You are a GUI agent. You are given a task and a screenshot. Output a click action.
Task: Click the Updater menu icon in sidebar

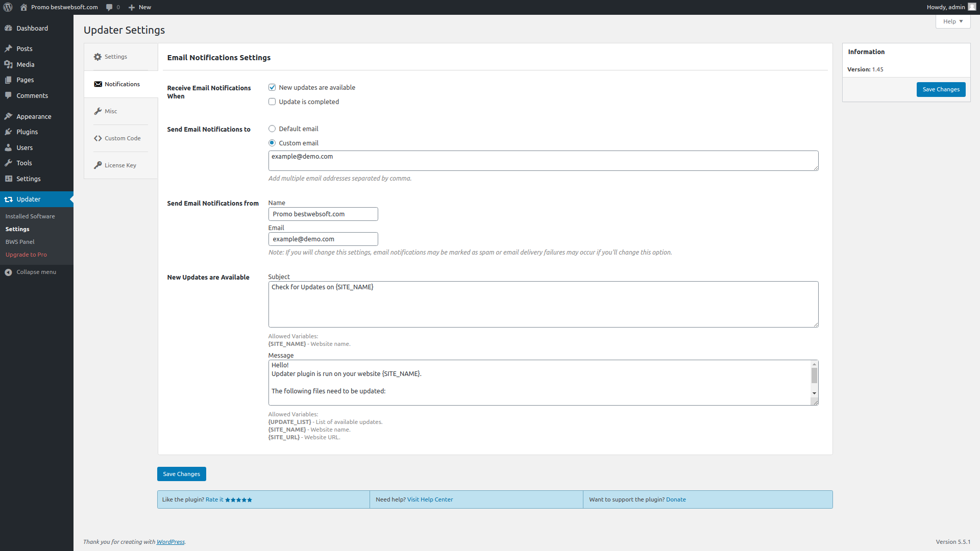9,198
